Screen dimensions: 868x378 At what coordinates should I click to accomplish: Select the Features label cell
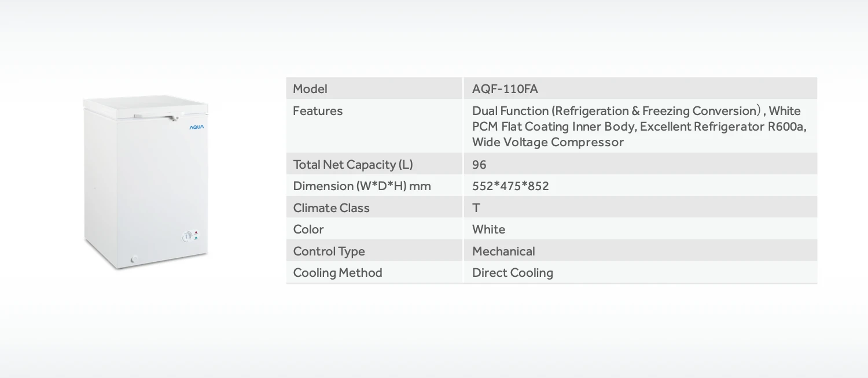tap(318, 111)
